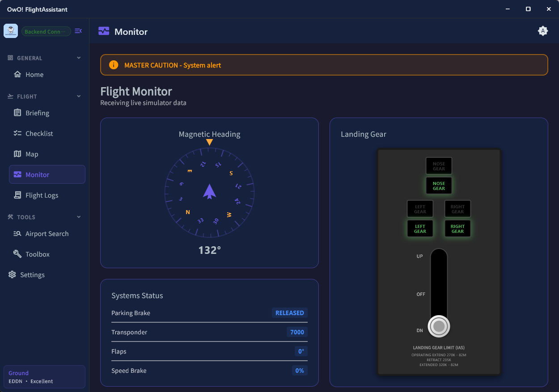Open Airport Search

point(47,234)
